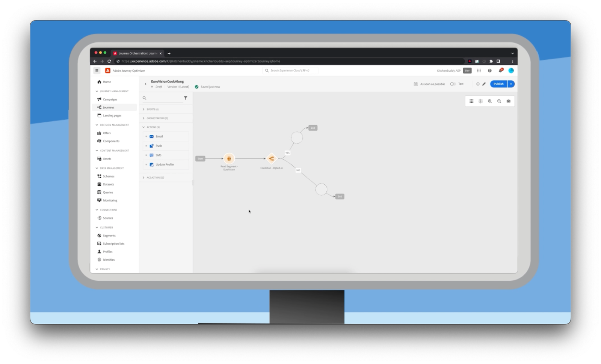Toggle the canvas gridlines icon
The height and width of the screenshot is (364, 601).
[480, 101]
